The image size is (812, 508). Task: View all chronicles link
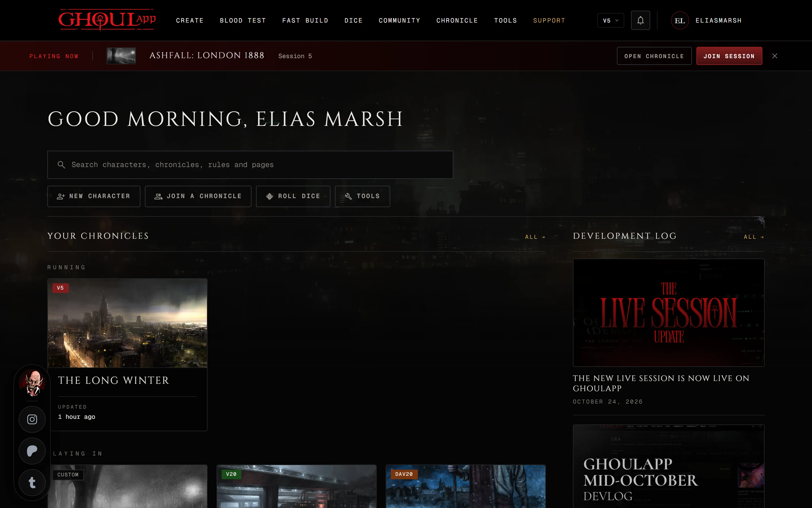point(535,237)
